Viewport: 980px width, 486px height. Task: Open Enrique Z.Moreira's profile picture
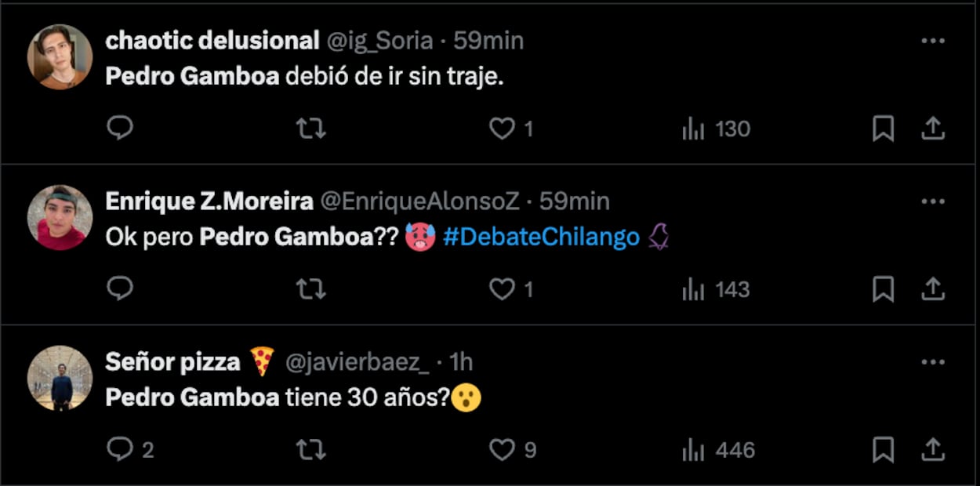(60, 217)
